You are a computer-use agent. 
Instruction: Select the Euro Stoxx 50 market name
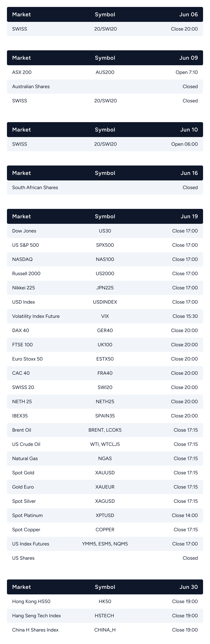tap(27, 359)
